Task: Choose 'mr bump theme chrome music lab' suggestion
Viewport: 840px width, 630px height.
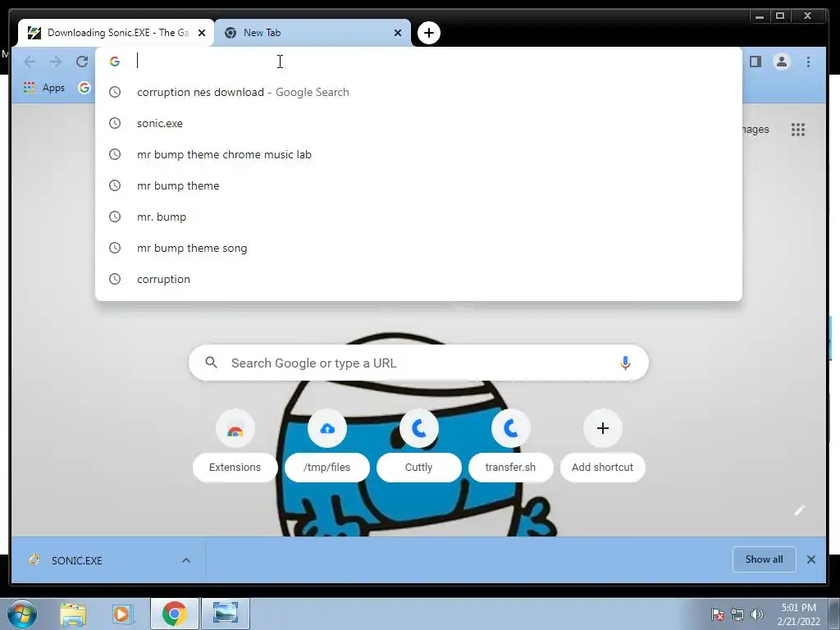Action: coord(418,154)
